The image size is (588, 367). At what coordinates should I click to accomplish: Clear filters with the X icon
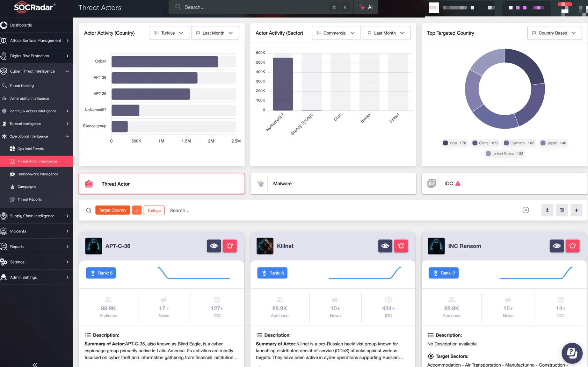pos(526,210)
